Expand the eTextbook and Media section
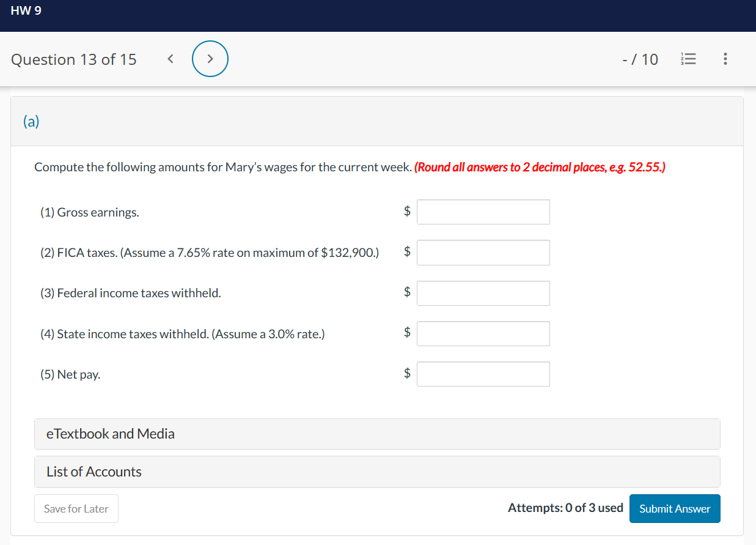 click(x=377, y=434)
